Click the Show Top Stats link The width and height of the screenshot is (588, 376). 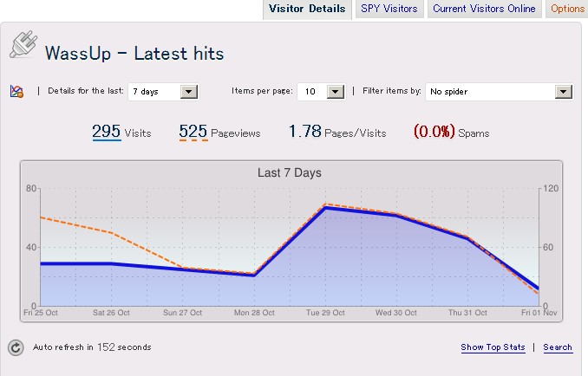[493, 347]
